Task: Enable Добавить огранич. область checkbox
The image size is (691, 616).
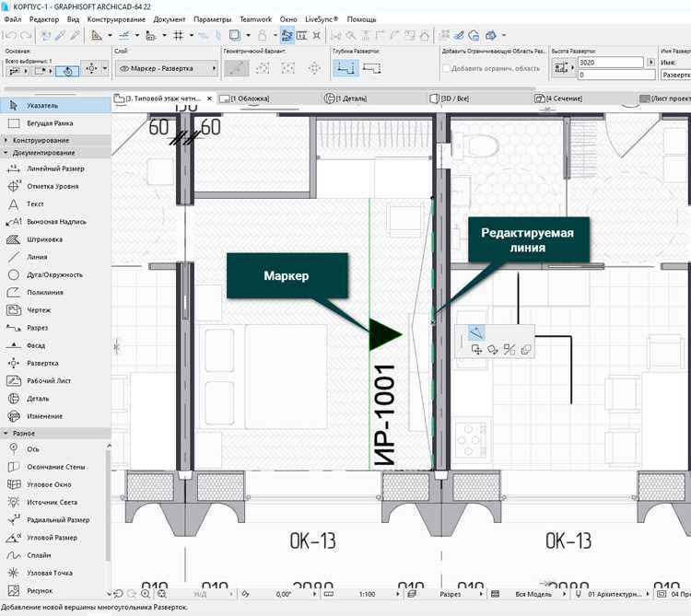Action: [x=447, y=69]
